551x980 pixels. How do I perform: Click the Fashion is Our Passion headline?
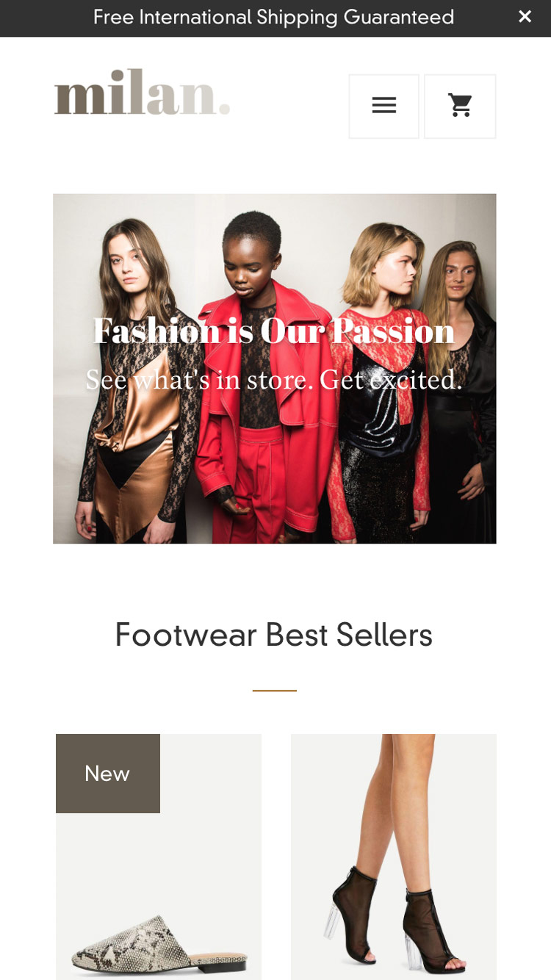(x=274, y=331)
